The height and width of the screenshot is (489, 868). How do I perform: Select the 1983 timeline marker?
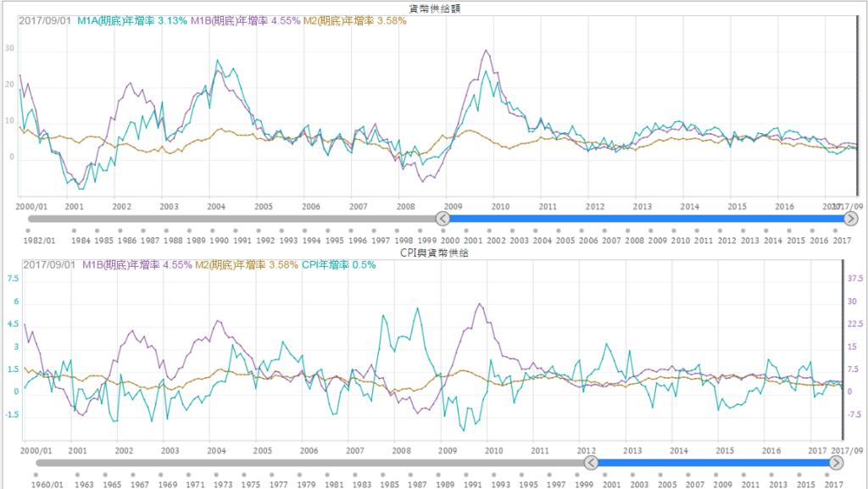tap(355, 475)
